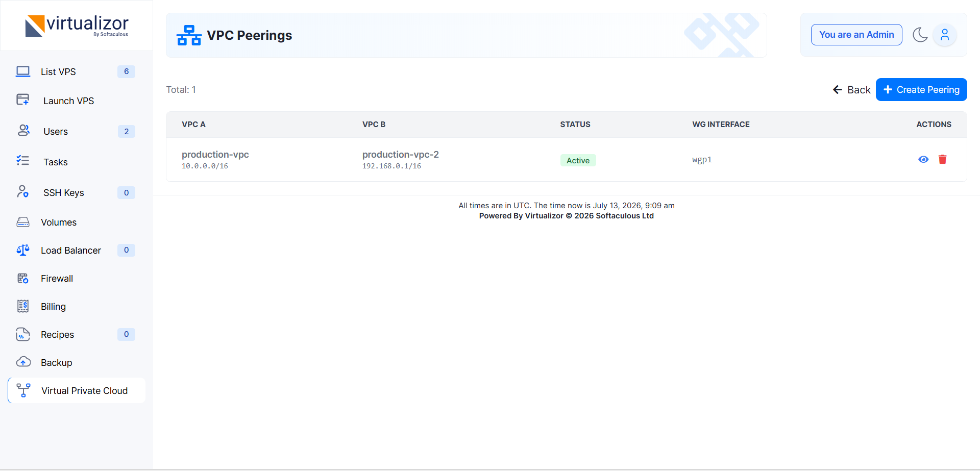Screen dimensions: 980x471
Task: Click the VPC Peerings header network icon
Action: tap(189, 35)
